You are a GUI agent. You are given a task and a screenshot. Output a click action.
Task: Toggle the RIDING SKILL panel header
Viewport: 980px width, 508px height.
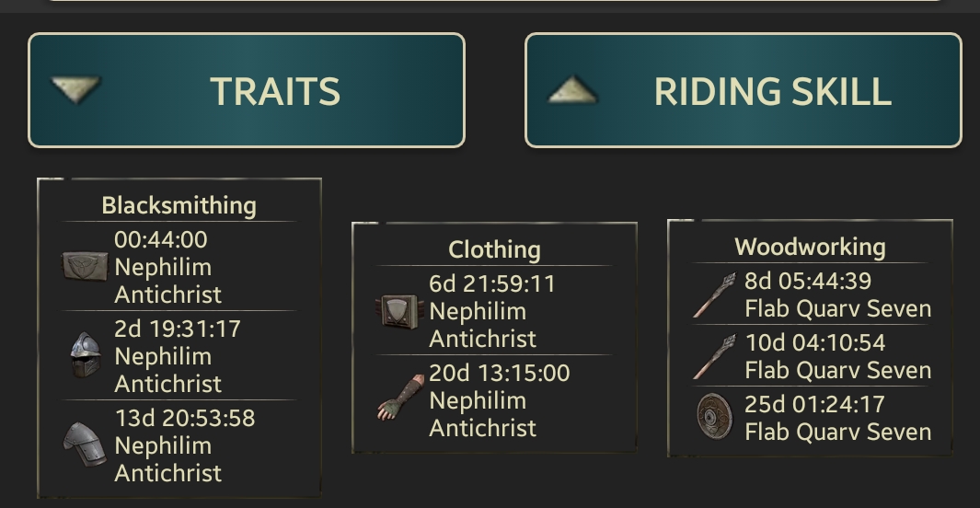tap(744, 90)
